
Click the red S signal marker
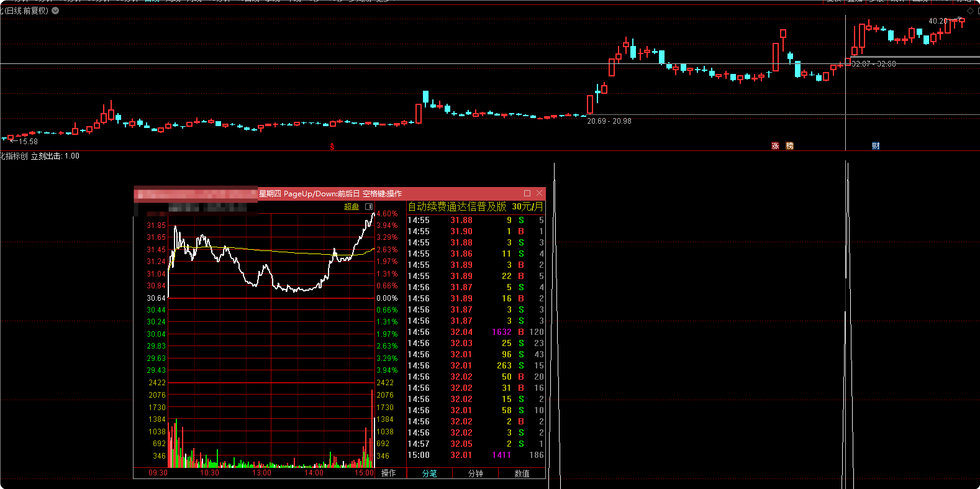point(332,147)
